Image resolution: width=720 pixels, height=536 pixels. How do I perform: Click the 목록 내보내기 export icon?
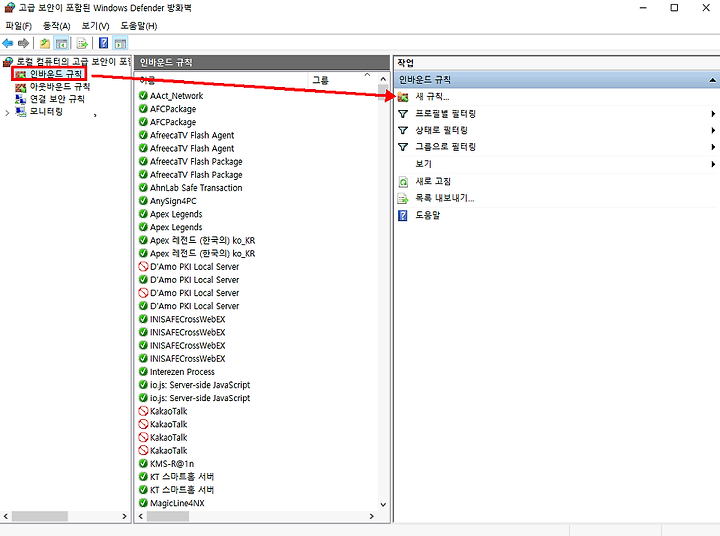click(x=403, y=198)
